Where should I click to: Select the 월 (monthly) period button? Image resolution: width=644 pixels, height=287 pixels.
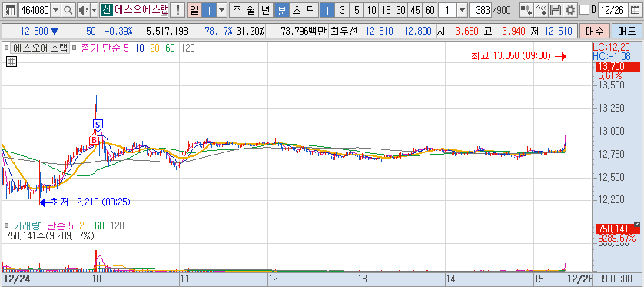[x=251, y=11]
